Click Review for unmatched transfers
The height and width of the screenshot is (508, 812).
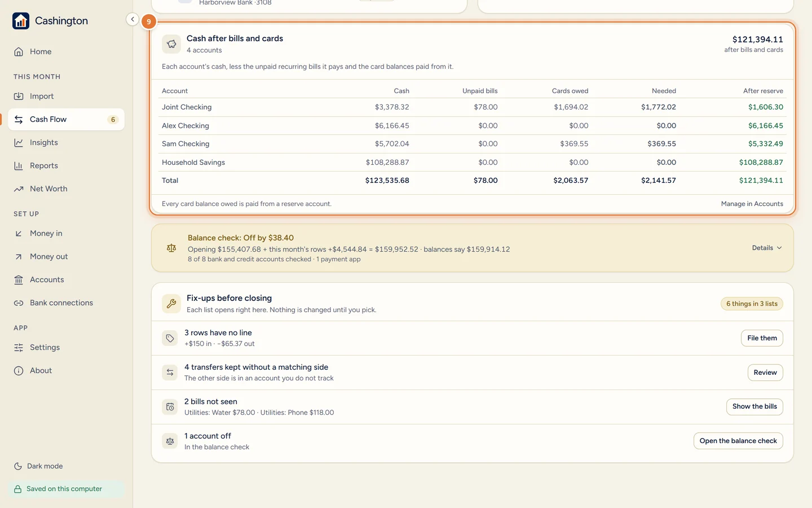(x=765, y=373)
